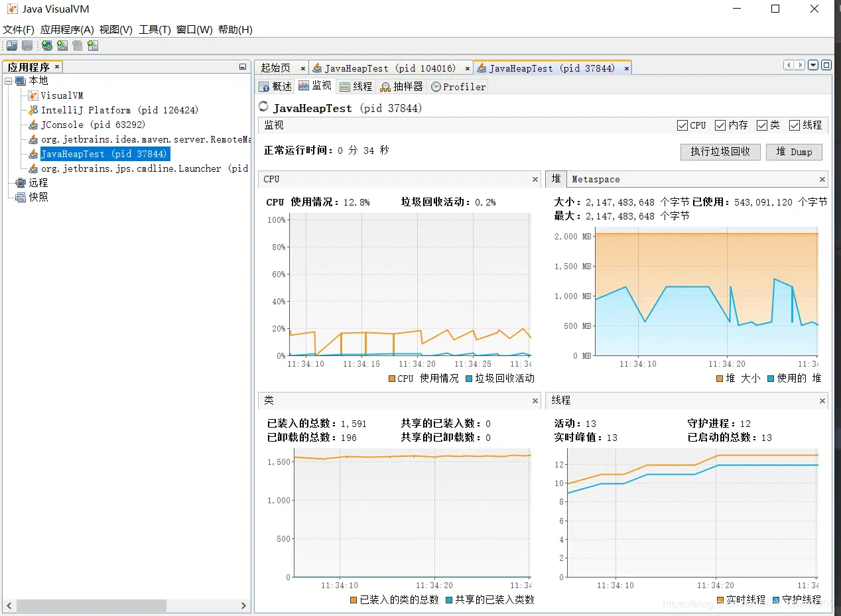The width and height of the screenshot is (841, 616).
Task: Collapse the 本地 (Local) tree node
Action: pyautogui.click(x=8, y=81)
